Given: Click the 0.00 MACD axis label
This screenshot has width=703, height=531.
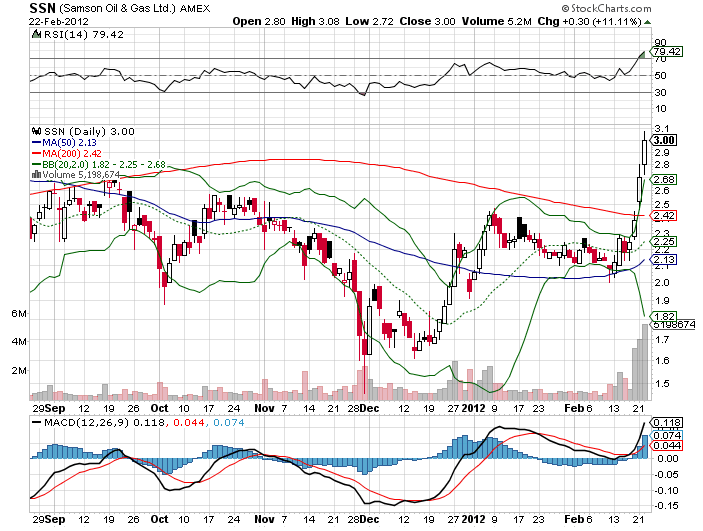Looking at the screenshot, I should tap(668, 458).
